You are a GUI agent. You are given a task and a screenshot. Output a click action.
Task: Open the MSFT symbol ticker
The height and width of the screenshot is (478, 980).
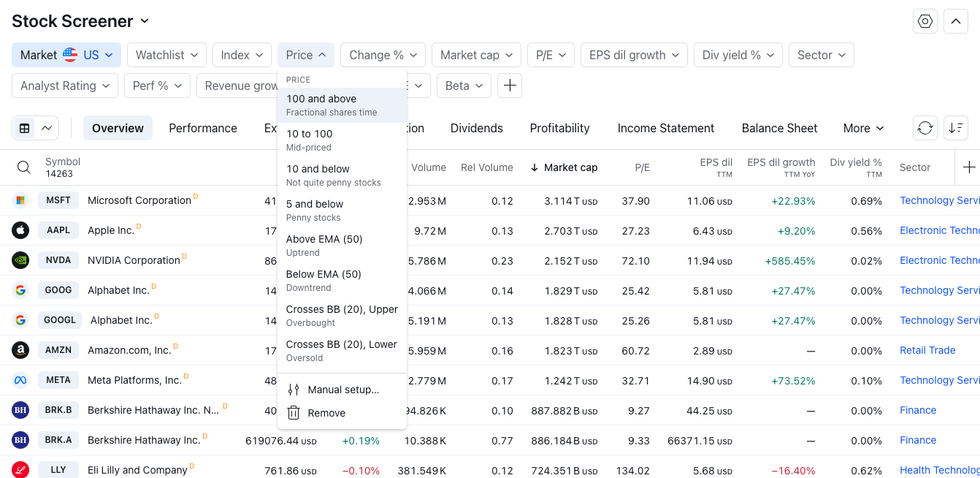58,200
